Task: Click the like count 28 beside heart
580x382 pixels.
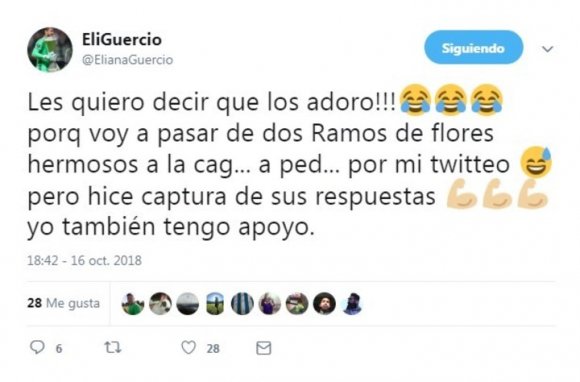Action: [213, 348]
